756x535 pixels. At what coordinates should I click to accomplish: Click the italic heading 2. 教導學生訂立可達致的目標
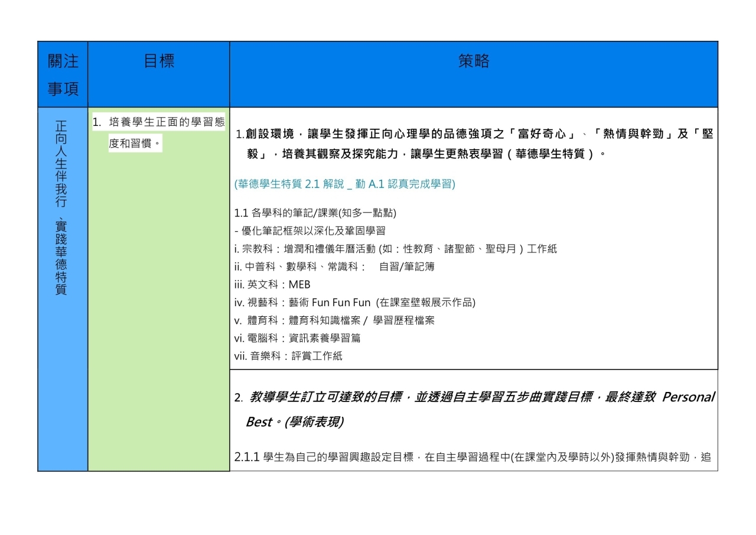pyautogui.click(x=474, y=397)
